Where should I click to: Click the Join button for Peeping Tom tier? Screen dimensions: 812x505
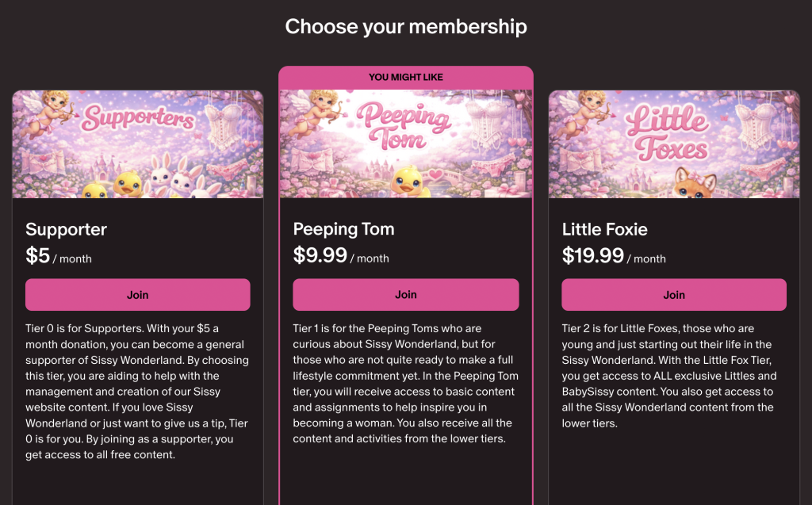point(405,294)
